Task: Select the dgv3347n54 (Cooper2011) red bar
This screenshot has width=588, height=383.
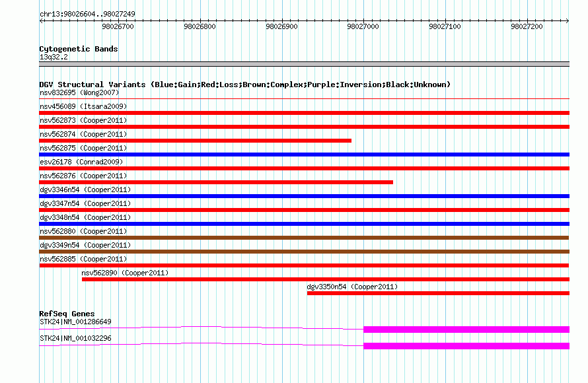Action: coord(304,210)
